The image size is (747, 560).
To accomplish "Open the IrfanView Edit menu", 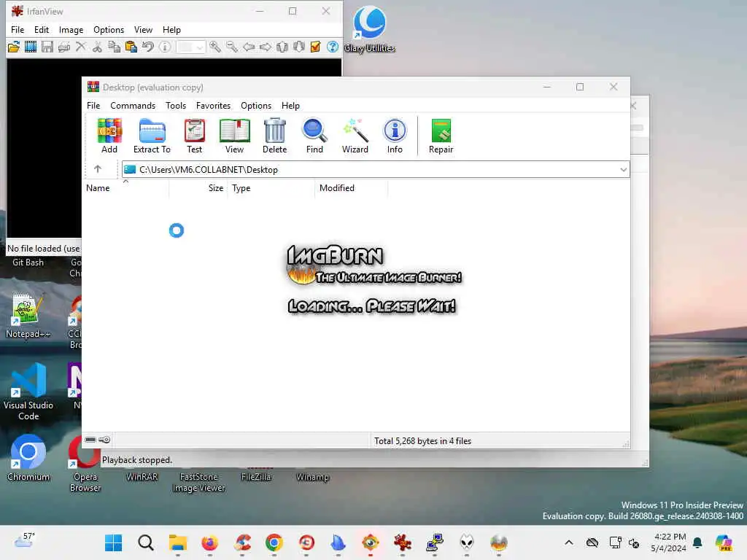I will (42, 29).
